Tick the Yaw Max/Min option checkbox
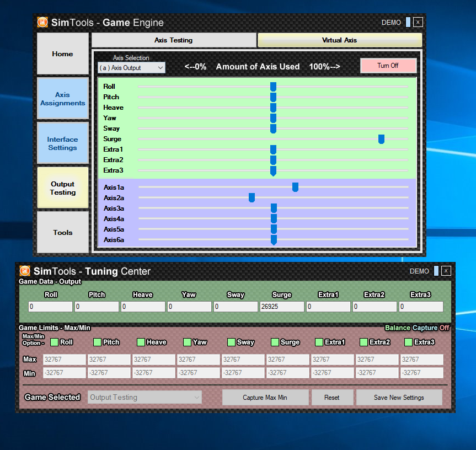 187,342
